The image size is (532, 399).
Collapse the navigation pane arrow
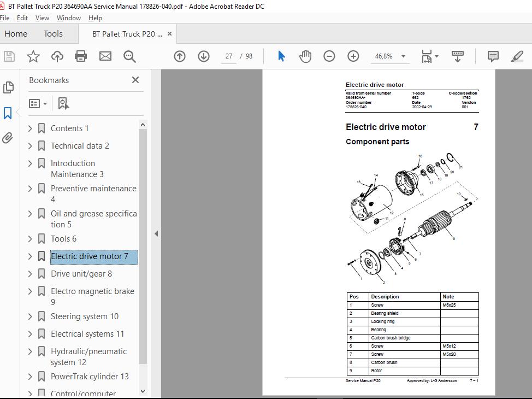[156, 233]
